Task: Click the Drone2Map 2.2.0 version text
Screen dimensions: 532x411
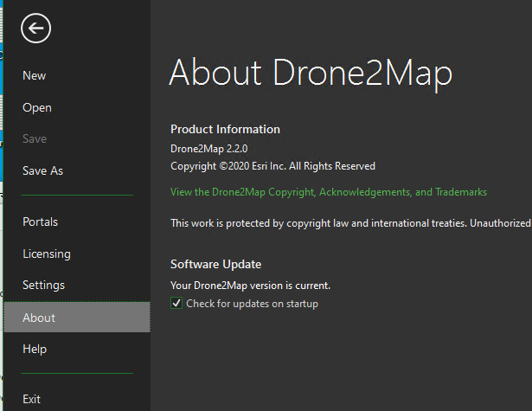Action: (x=209, y=149)
